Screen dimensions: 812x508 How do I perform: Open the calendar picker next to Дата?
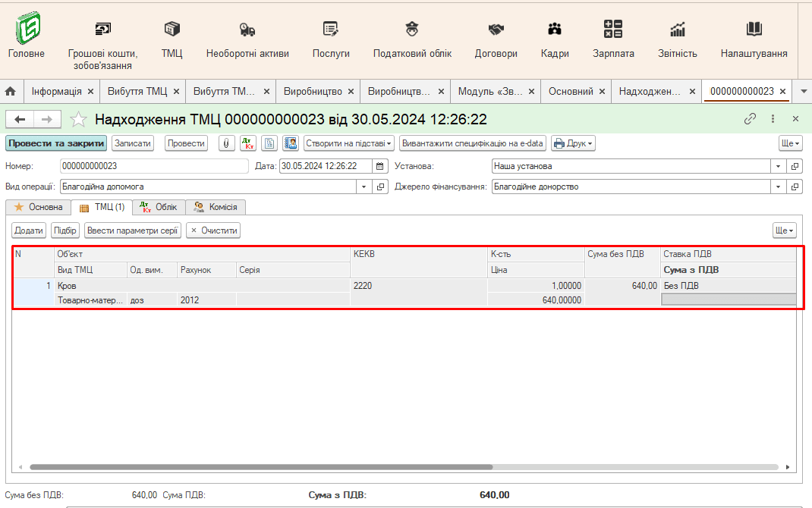381,166
